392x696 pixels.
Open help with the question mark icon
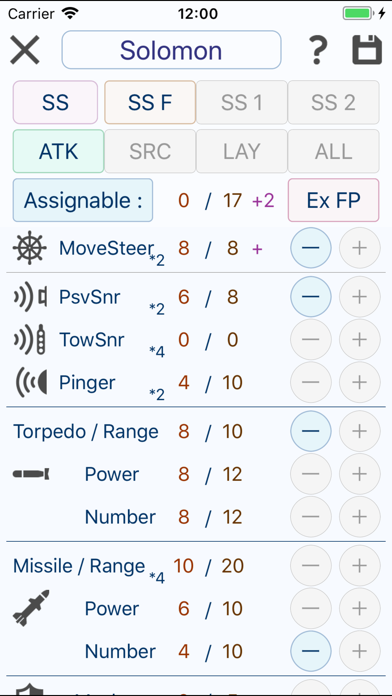318,50
